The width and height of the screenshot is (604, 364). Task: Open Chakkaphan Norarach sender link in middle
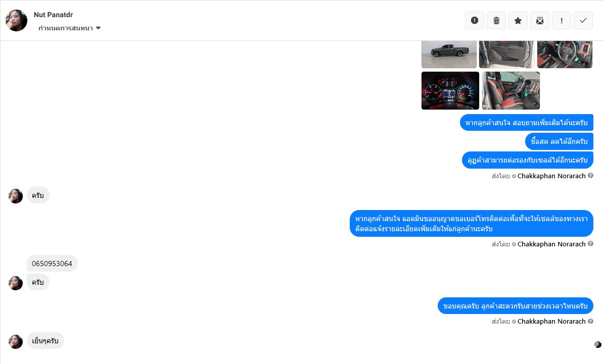(551, 244)
